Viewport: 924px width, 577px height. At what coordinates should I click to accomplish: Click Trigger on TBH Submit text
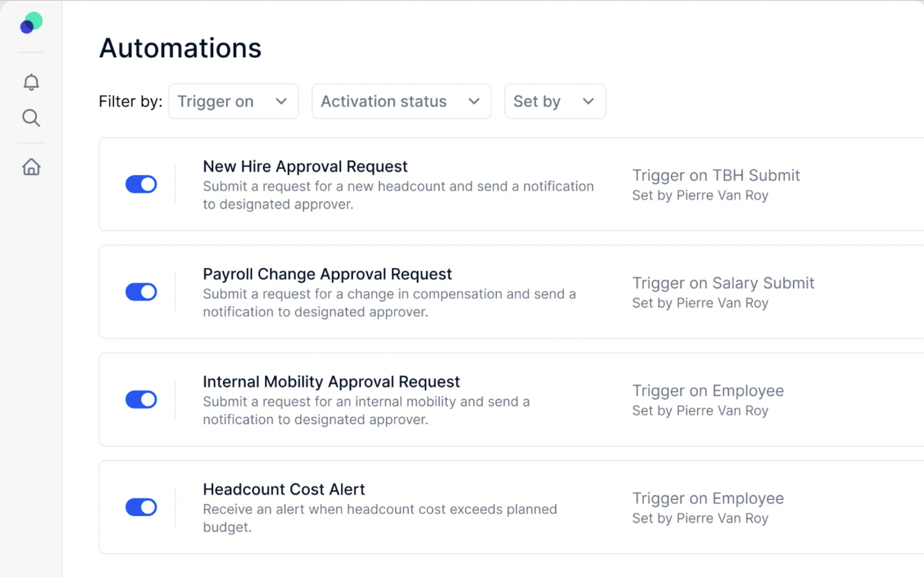[x=716, y=175]
